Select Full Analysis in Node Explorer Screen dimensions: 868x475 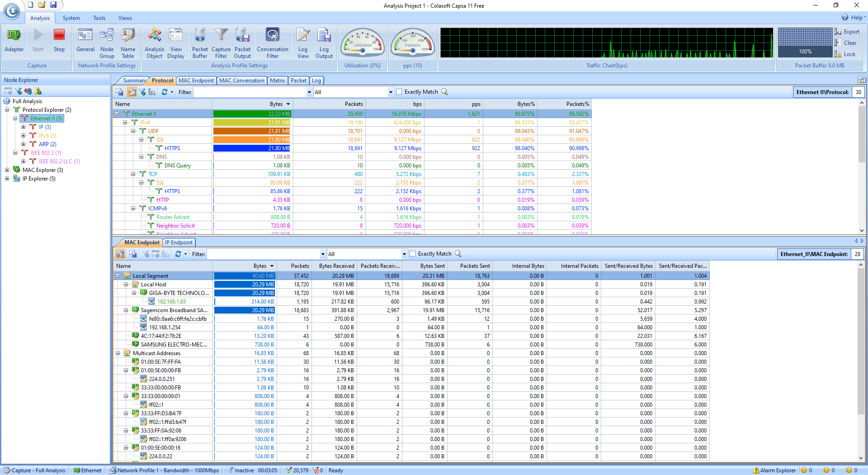[x=27, y=101]
